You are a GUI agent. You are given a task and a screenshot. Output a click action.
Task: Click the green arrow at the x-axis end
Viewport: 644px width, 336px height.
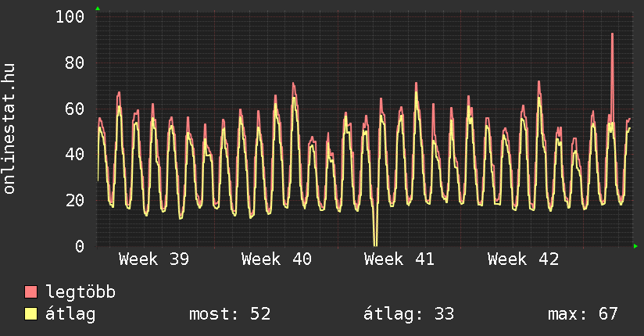pyautogui.click(x=636, y=246)
